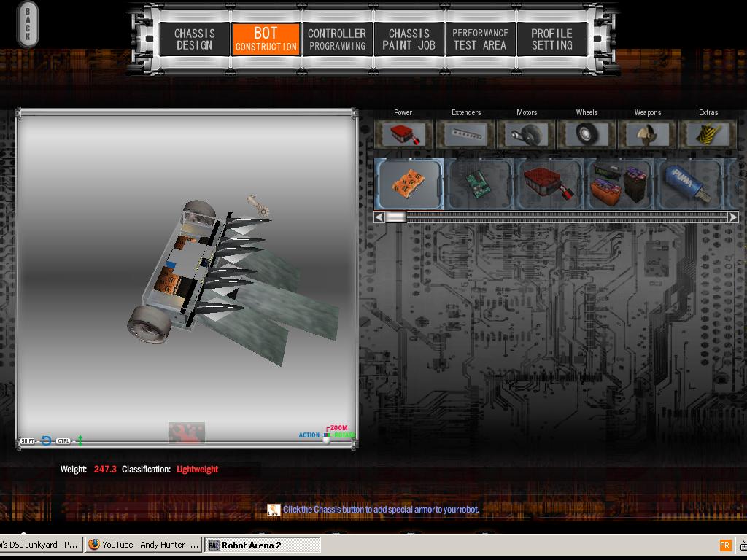
Task: Click the Motors category label
Action: pyautogui.click(x=527, y=112)
